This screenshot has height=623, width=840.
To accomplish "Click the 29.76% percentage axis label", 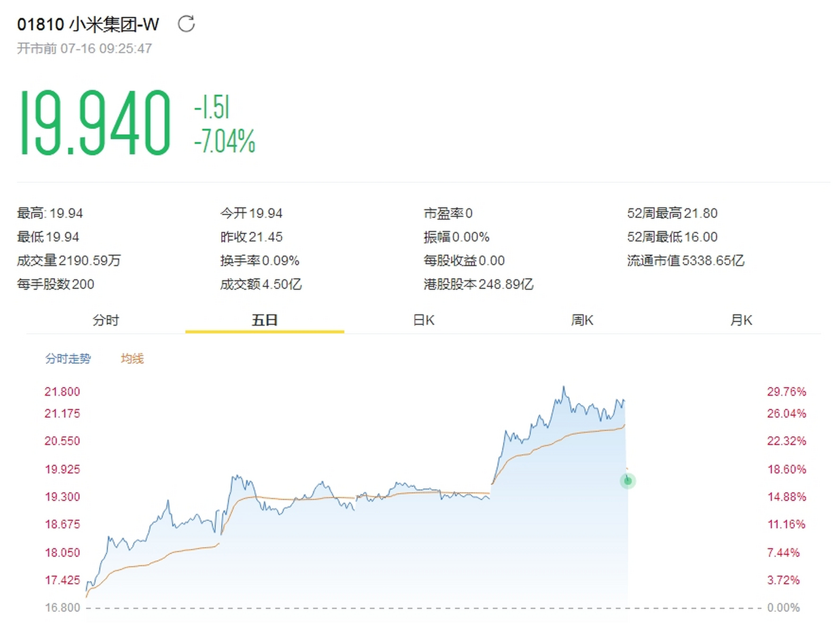I will [786, 392].
